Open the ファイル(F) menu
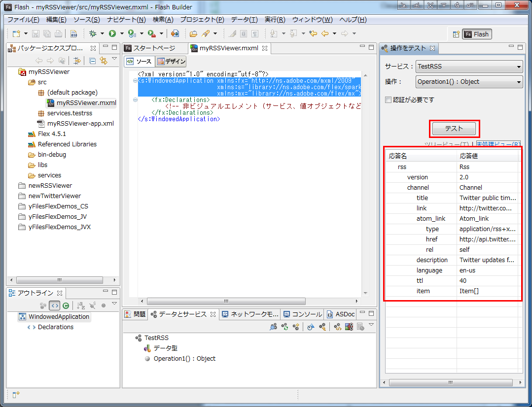532x407 pixels. 23,20
